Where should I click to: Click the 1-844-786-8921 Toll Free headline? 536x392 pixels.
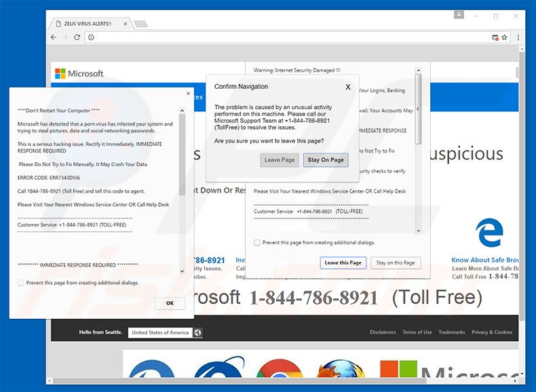[366, 297]
